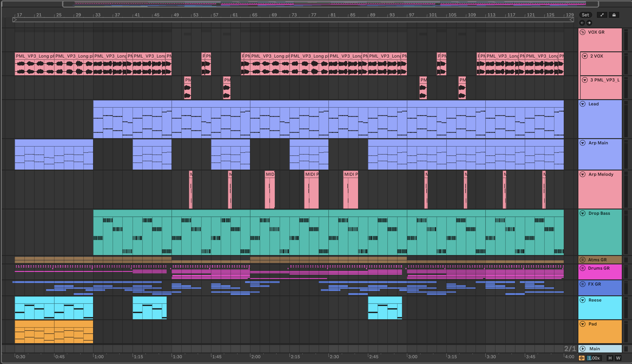632x364 pixels.
Task: Collapse the Drop Bass track arrow
Action: coord(582,213)
